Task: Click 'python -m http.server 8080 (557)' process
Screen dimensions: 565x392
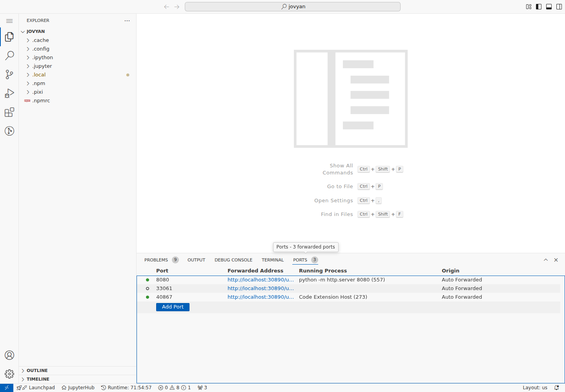Action: [342, 280]
